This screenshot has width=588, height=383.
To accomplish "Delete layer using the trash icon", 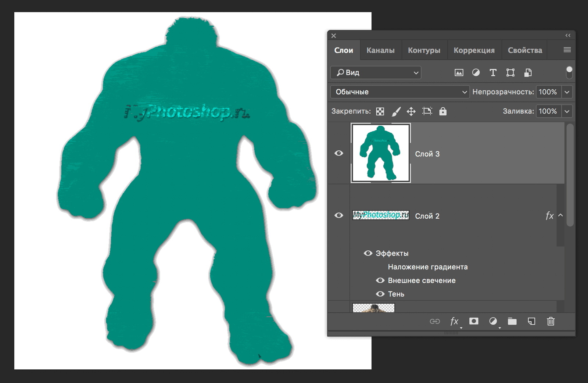I will (x=551, y=321).
